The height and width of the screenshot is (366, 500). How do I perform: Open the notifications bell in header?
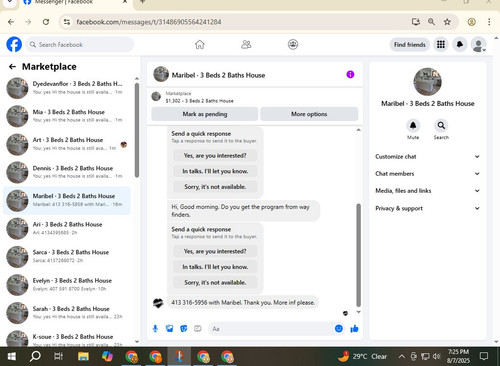pos(460,44)
